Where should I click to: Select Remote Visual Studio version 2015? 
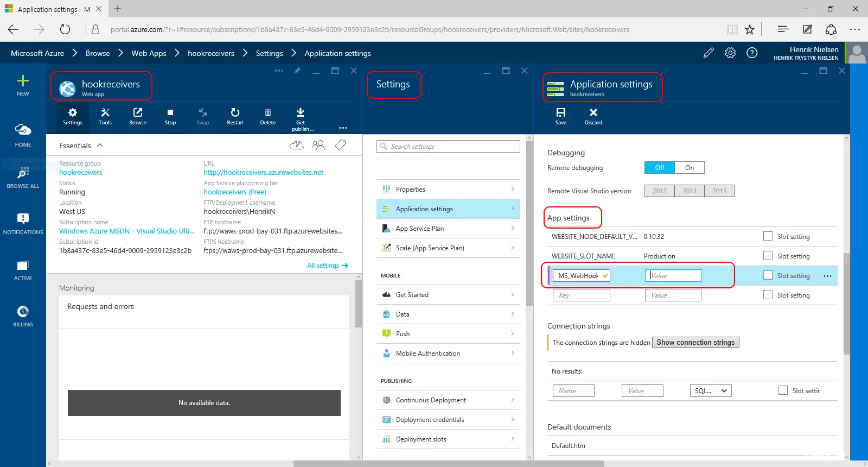pos(719,191)
